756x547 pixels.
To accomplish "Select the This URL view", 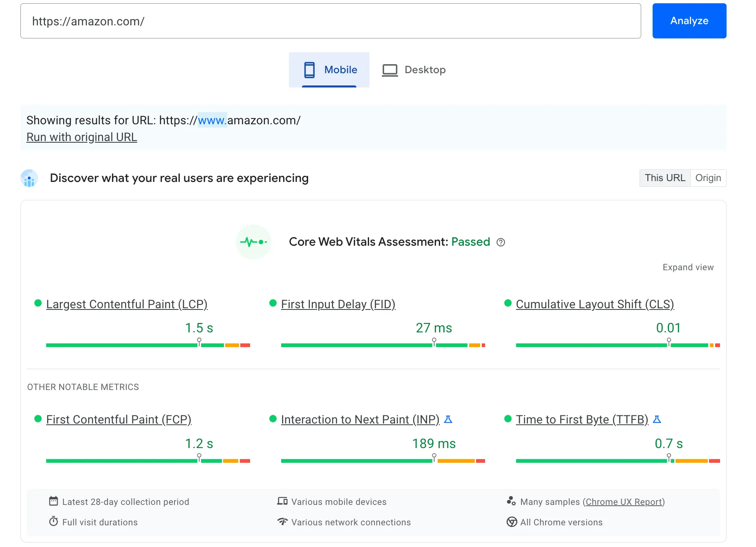I will click(665, 178).
